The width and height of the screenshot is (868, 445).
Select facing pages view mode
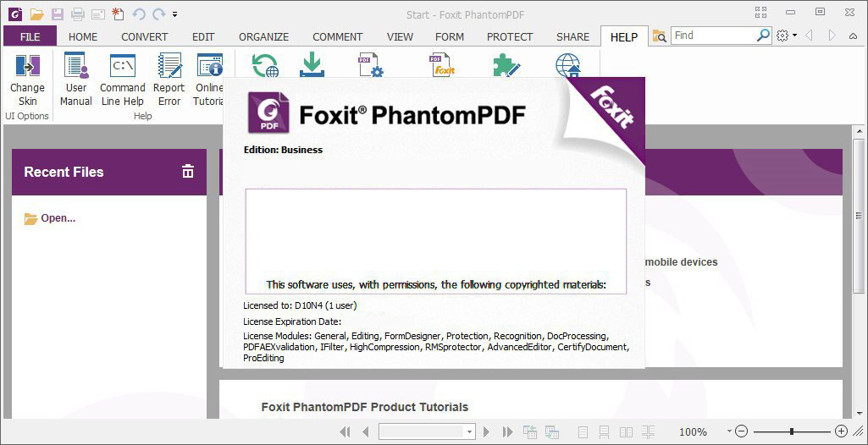[x=626, y=431]
